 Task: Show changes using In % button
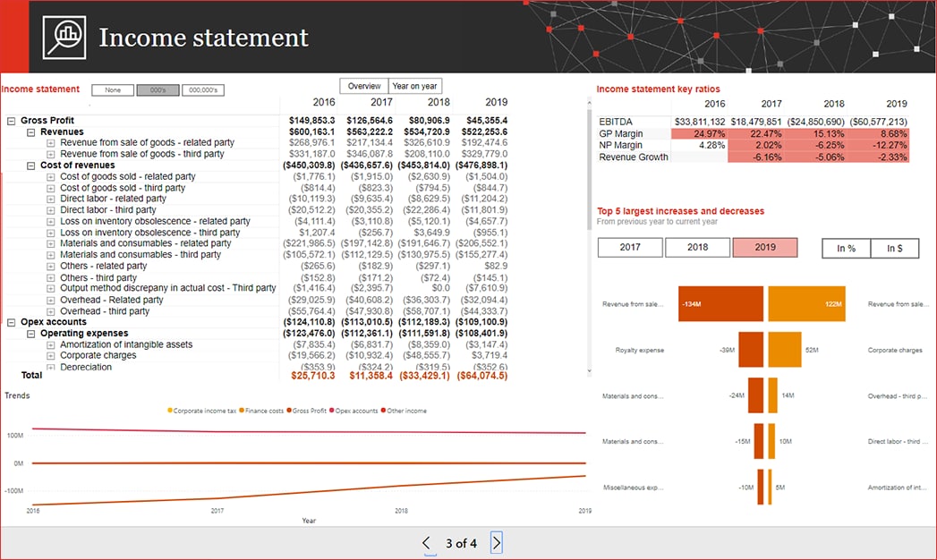[846, 249]
